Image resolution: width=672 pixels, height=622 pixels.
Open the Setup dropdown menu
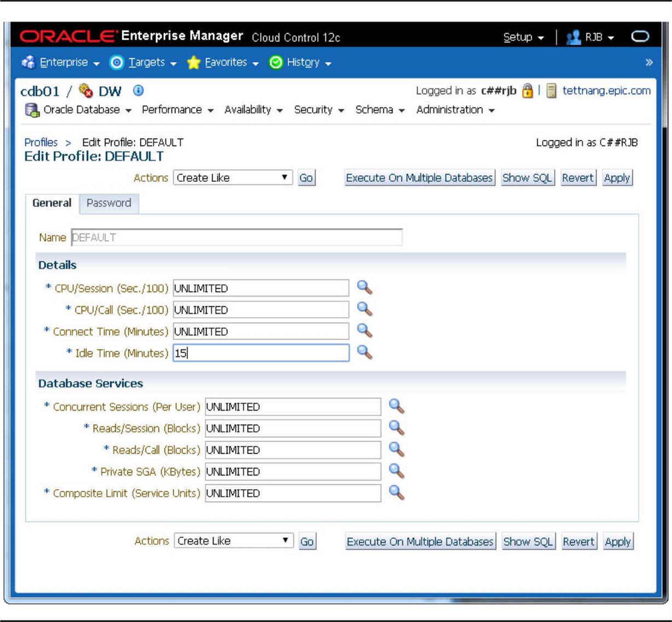[524, 37]
